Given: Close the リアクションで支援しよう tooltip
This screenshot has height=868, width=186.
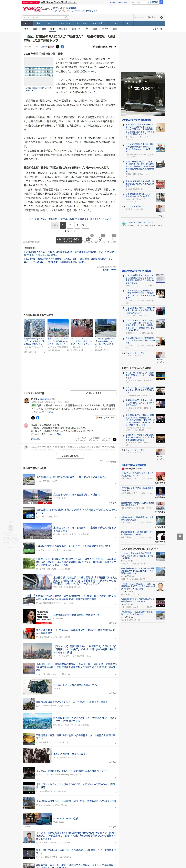Looking at the screenshot, I should tap(80, 239).
